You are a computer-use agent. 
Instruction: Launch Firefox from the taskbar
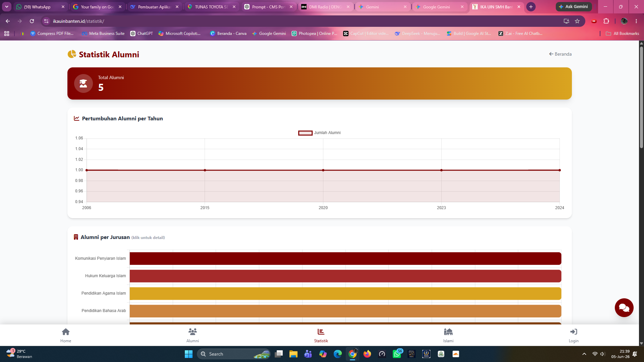tap(367, 354)
